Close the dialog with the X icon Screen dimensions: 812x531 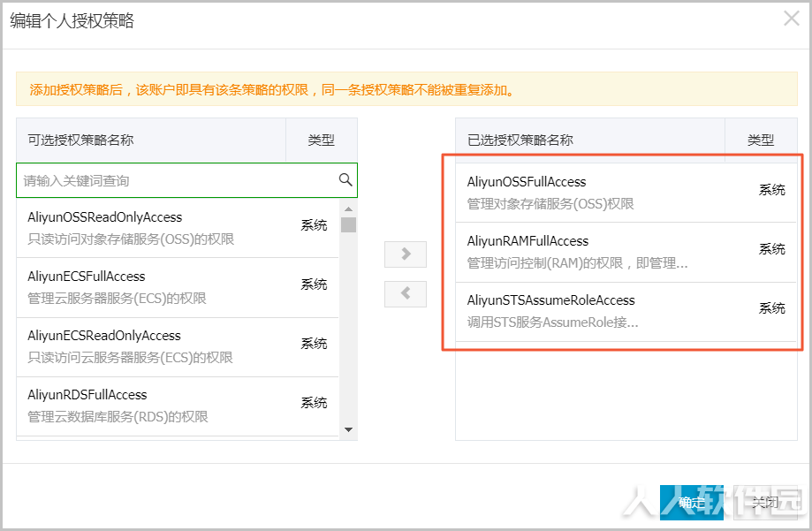point(792,19)
